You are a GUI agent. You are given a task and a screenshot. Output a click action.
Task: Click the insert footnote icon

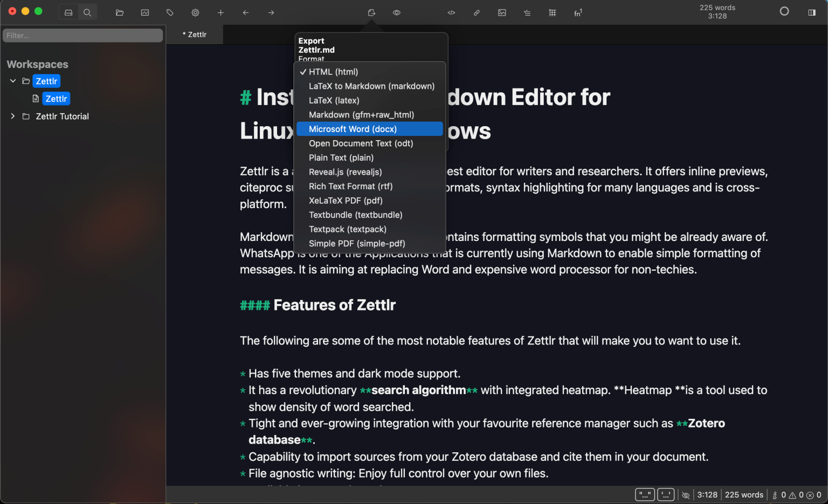coord(577,12)
